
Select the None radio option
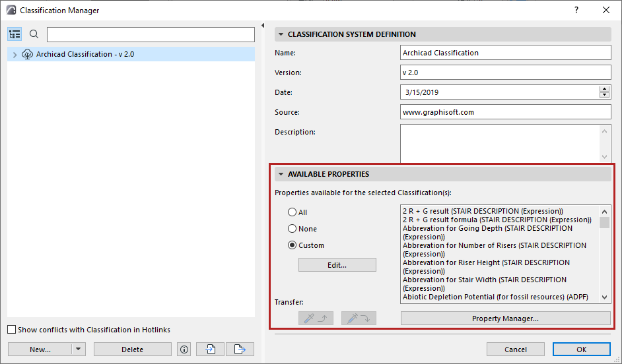293,229
